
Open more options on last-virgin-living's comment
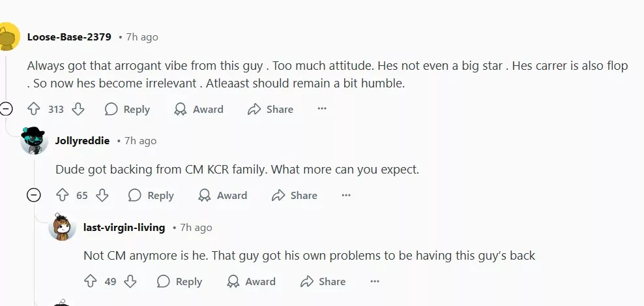(375, 281)
